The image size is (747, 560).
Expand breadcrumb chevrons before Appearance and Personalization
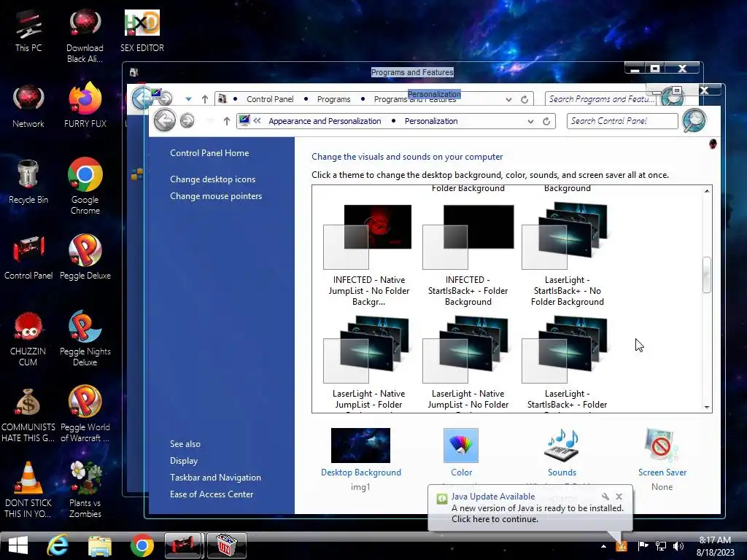[258, 121]
